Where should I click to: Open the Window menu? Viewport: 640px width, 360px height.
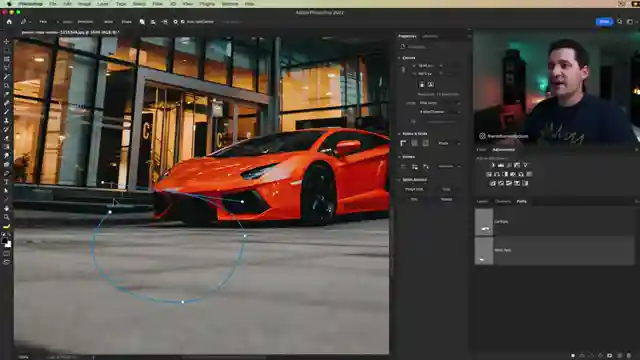[230, 4]
